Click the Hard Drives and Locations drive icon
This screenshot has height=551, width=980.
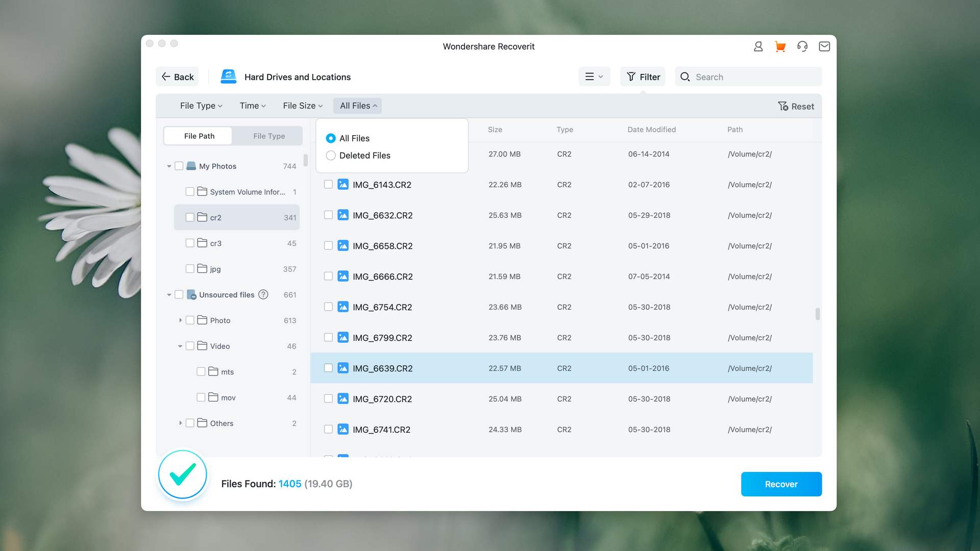pyautogui.click(x=228, y=77)
